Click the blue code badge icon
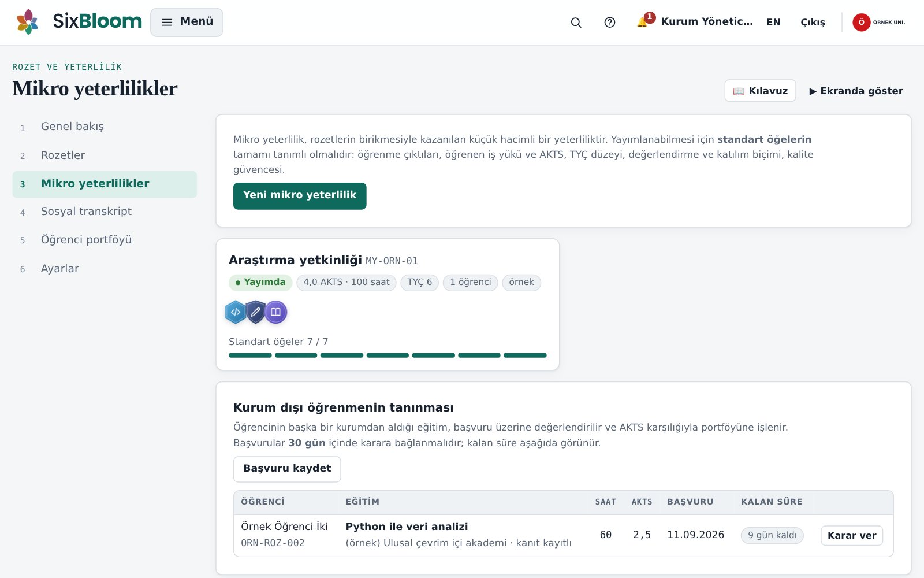Screen dimensions: 924x578 pos(236,312)
